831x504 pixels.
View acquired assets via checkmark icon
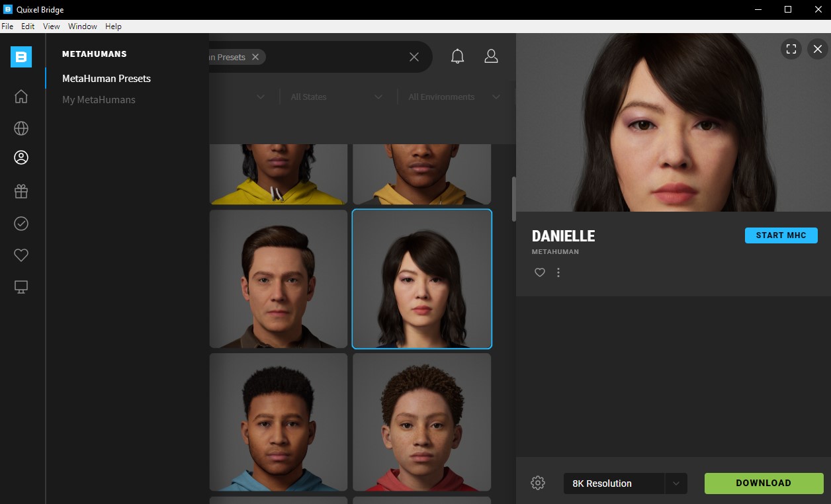click(21, 223)
